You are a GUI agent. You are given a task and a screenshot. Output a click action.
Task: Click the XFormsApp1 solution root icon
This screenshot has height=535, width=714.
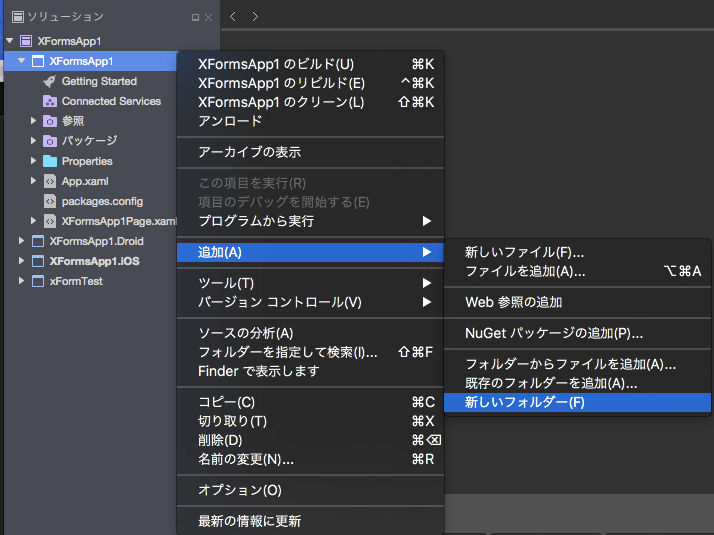[x=26, y=41]
